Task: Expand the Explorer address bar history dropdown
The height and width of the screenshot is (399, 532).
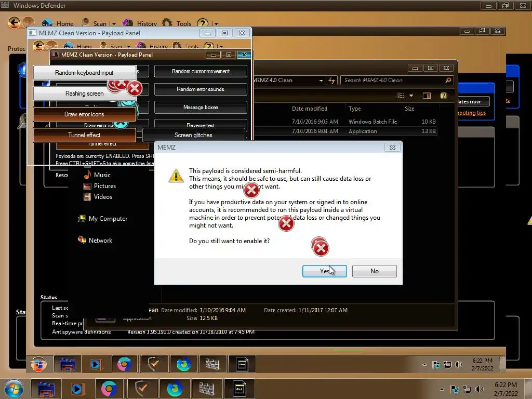Action: tap(321, 81)
